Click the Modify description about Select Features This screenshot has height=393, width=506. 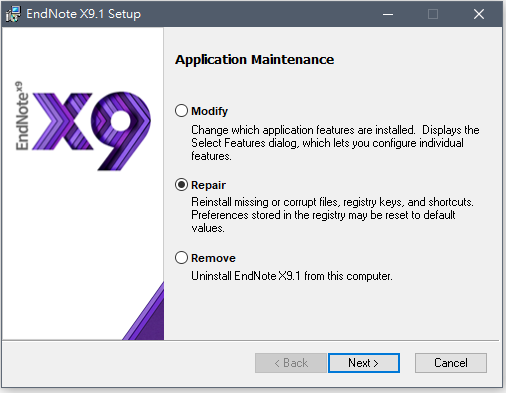335,143
